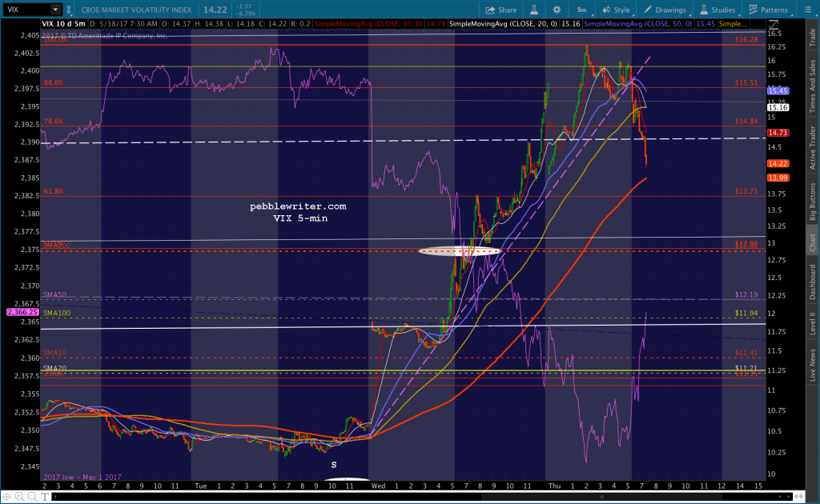Click the $14.84 Fibonacci level label

pos(746,121)
